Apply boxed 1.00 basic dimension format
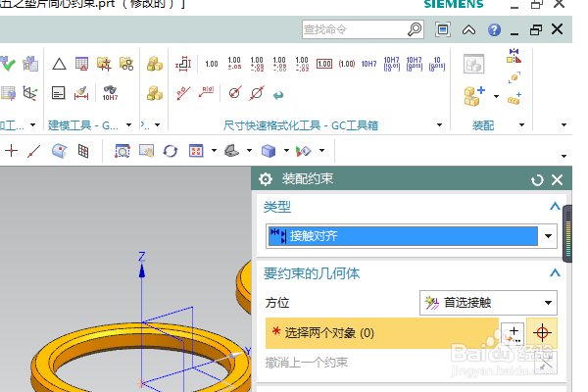The height and width of the screenshot is (392, 588). (324, 64)
